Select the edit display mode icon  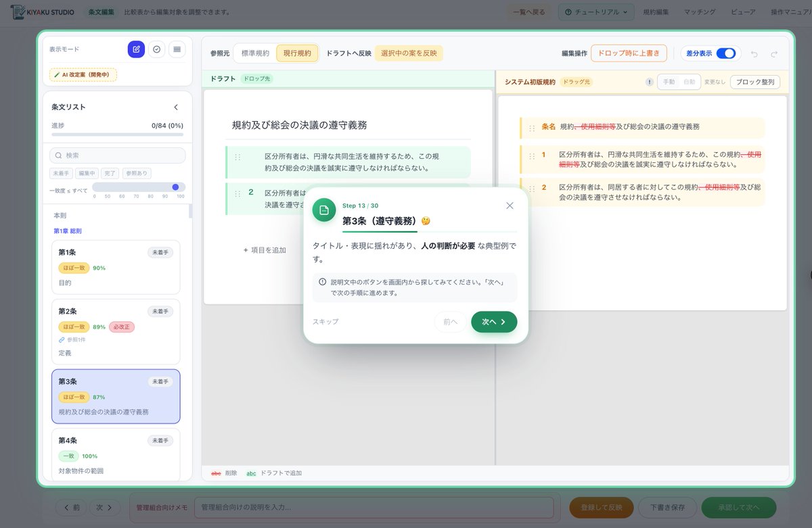coord(136,49)
